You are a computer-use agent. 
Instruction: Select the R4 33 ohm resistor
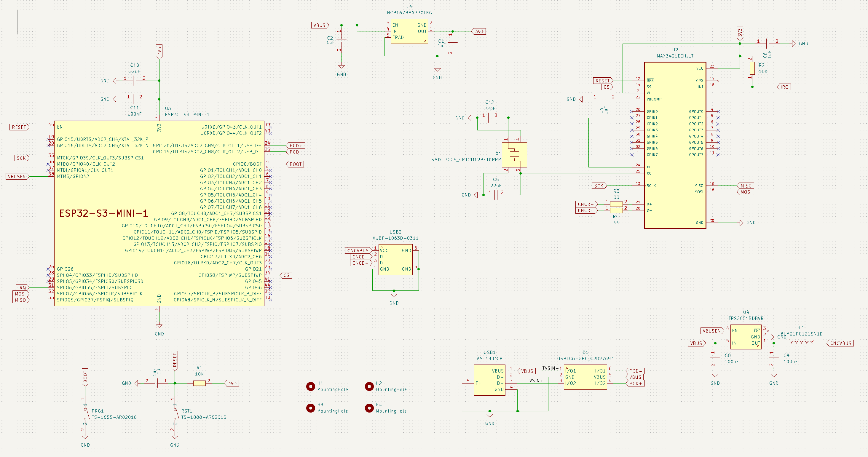[616, 210]
